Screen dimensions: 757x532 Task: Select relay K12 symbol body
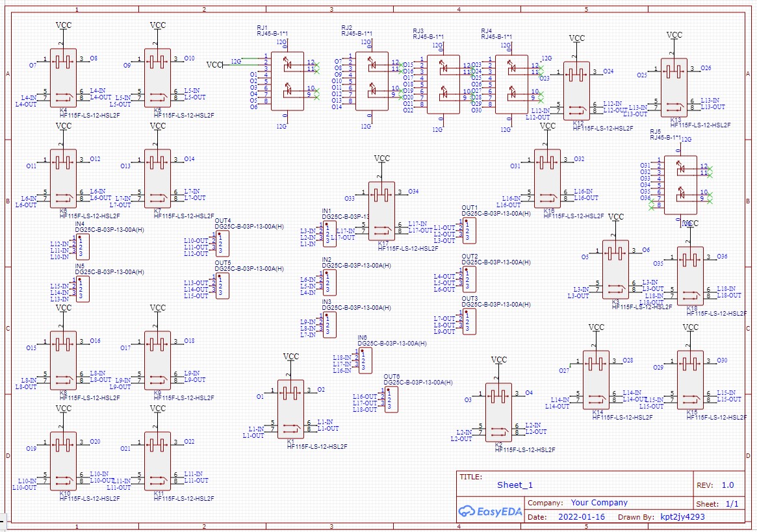point(576,91)
